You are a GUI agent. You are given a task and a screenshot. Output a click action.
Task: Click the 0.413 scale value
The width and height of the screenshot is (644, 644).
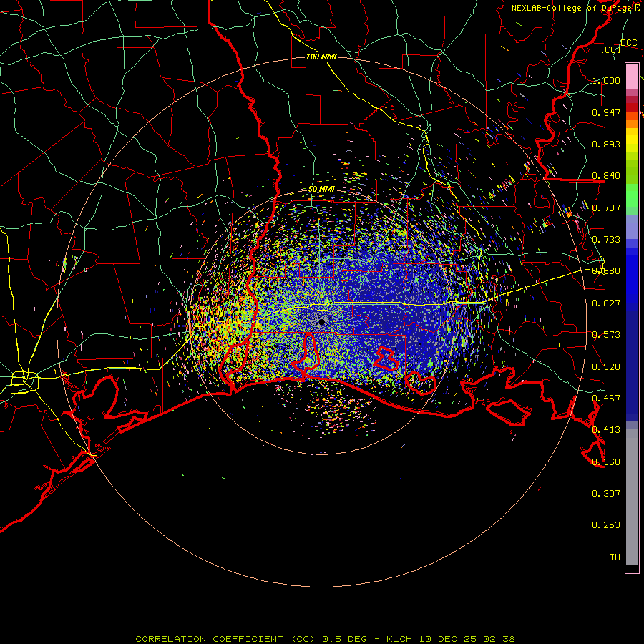pyautogui.click(x=606, y=430)
